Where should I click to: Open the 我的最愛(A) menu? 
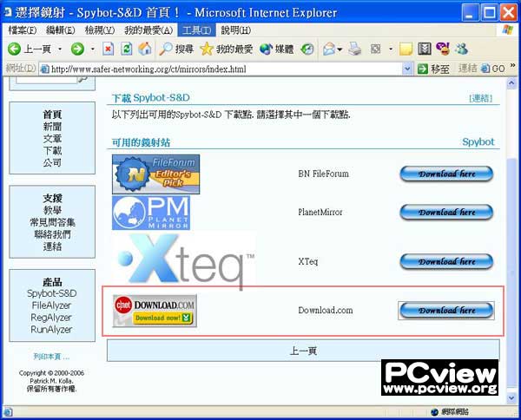coord(148,30)
